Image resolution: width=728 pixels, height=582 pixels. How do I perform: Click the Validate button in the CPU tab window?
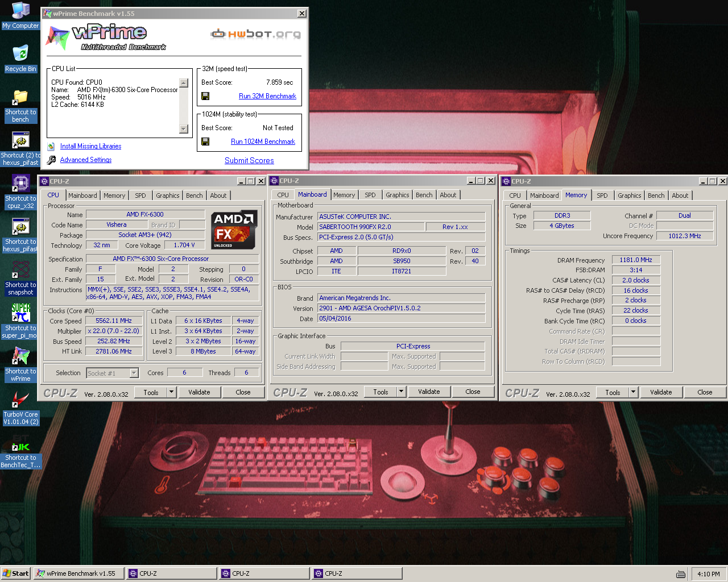199,392
